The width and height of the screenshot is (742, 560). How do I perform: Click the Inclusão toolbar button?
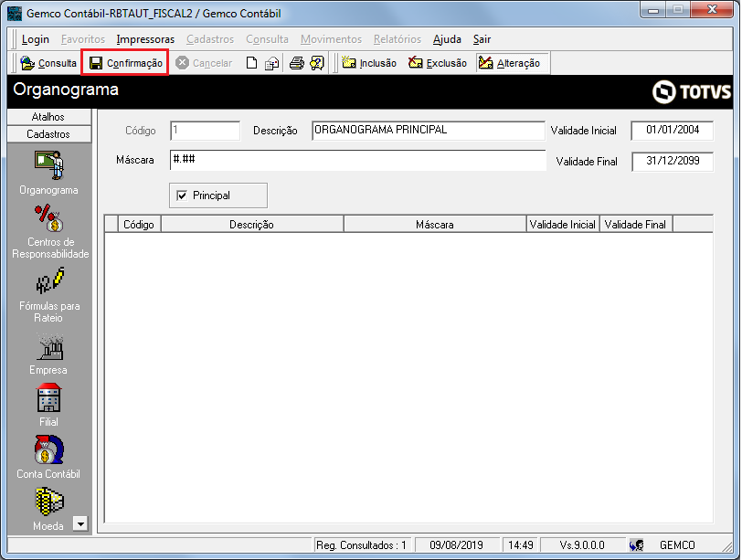pyautogui.click(x=369, y=63)
